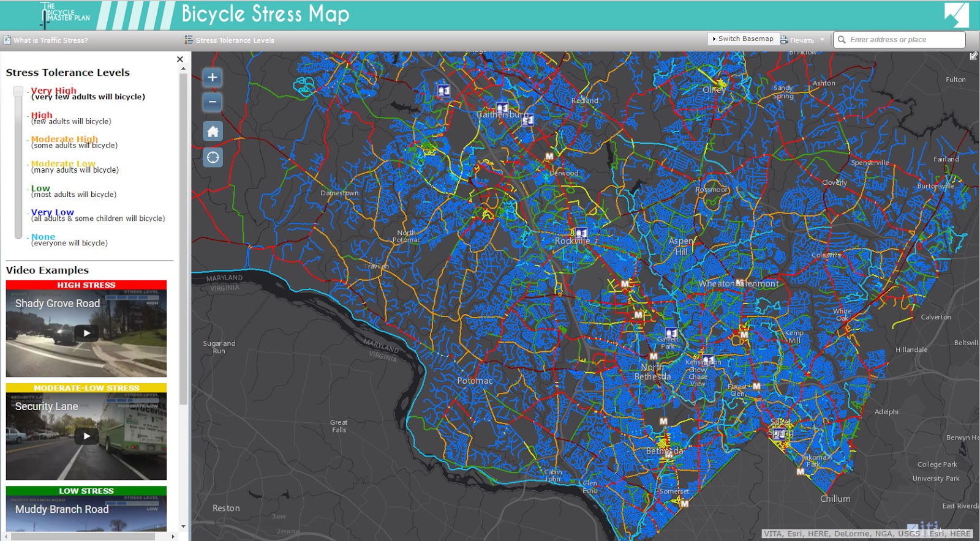Select the Metro M marker left of Kemp Mill
The image size is (980, 541).
click(744, 335)
